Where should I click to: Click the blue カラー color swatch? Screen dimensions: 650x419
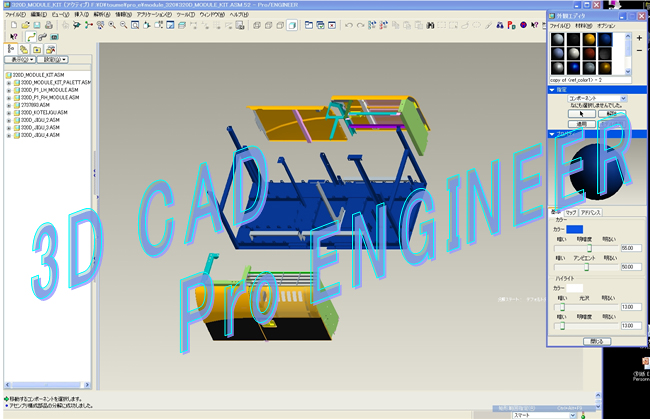pos(575,229)
